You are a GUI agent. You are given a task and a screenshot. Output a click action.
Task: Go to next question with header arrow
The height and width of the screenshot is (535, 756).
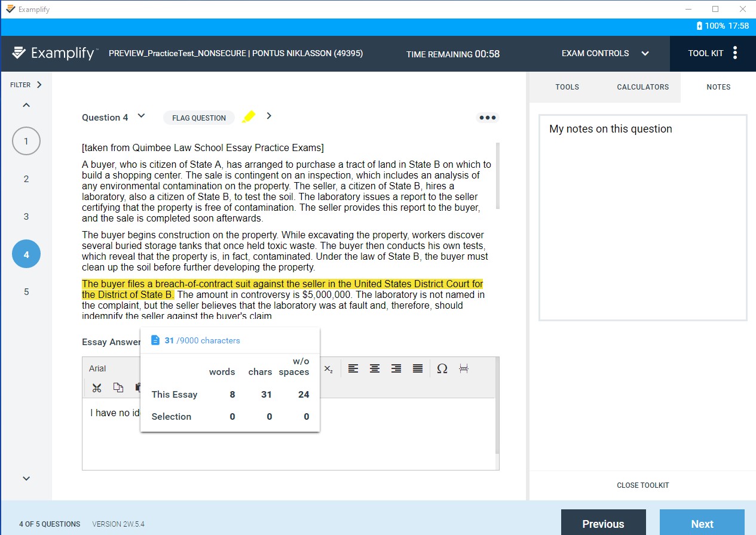[269, 116]
